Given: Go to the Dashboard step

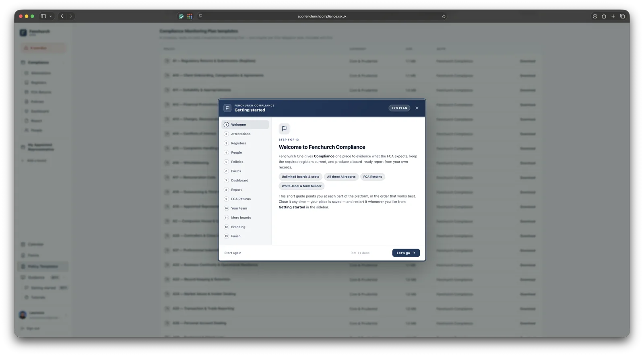Looking at the screenshot, I should click(x=245, y=180).
